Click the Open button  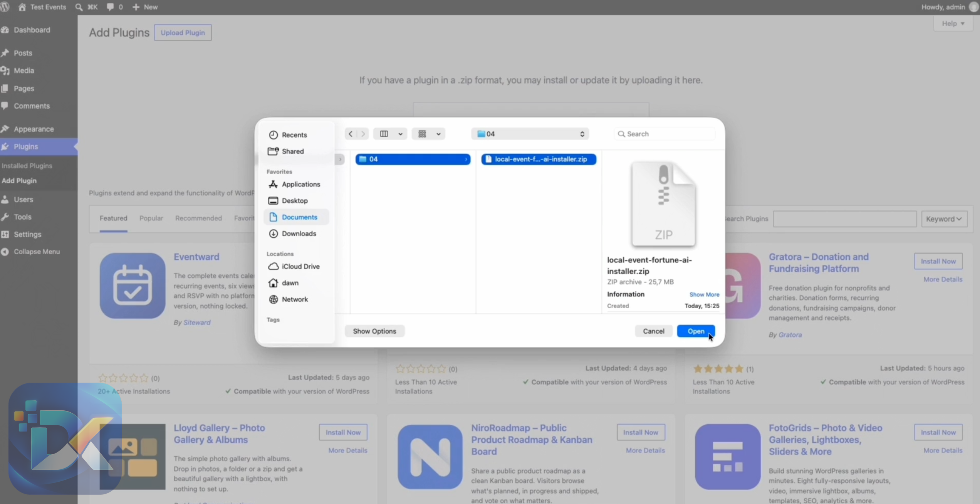click(x=696, y=331)
